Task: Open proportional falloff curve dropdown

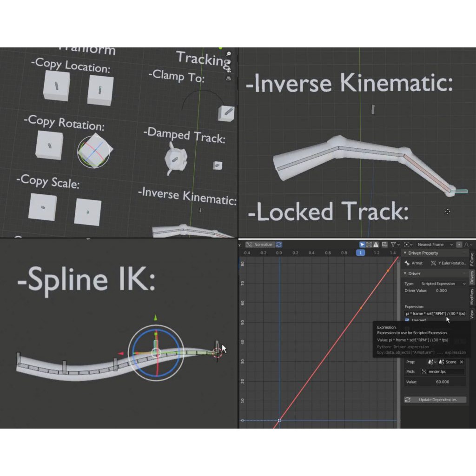Action: [x=468, y=245]
